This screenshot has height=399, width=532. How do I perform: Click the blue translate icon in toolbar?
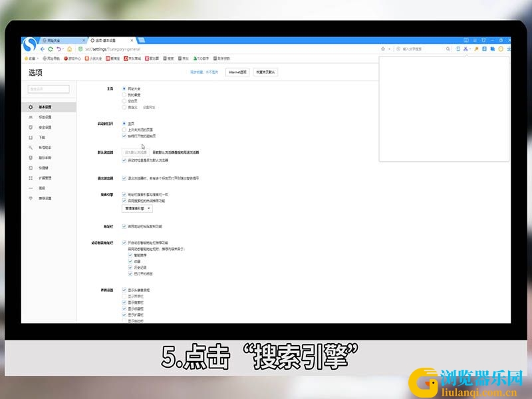pos(492,49)
